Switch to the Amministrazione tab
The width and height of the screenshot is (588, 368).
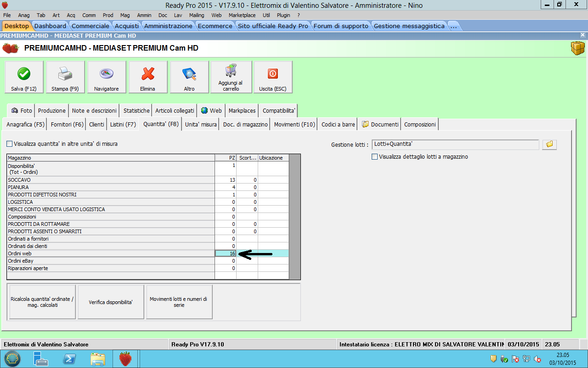[168, 26]
